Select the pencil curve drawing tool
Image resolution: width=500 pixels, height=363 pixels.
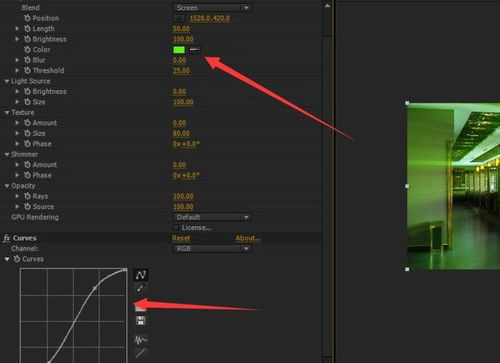coord(140,288)
